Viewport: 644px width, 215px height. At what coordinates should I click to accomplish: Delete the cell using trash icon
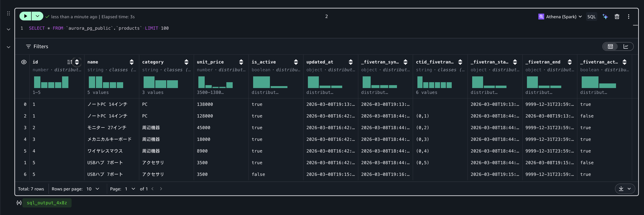tap(617, 17)
